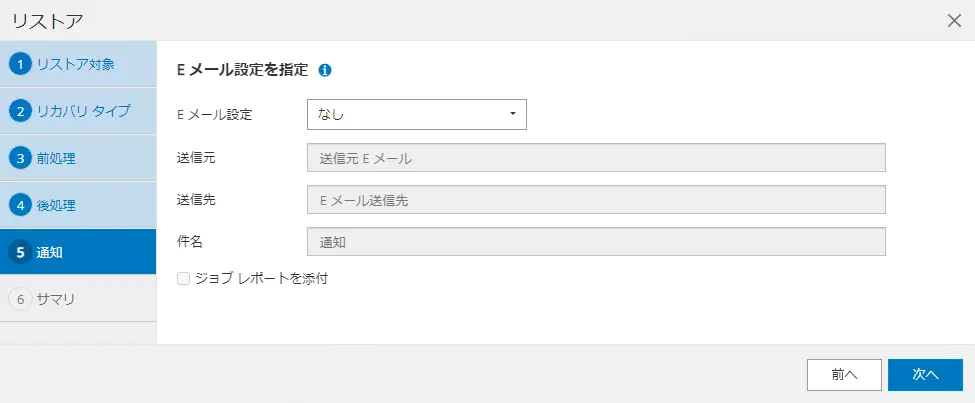The height and width of the screenshot is (403, 975).
Task: Open the 前処理 step label
Action: coord(56,158)
